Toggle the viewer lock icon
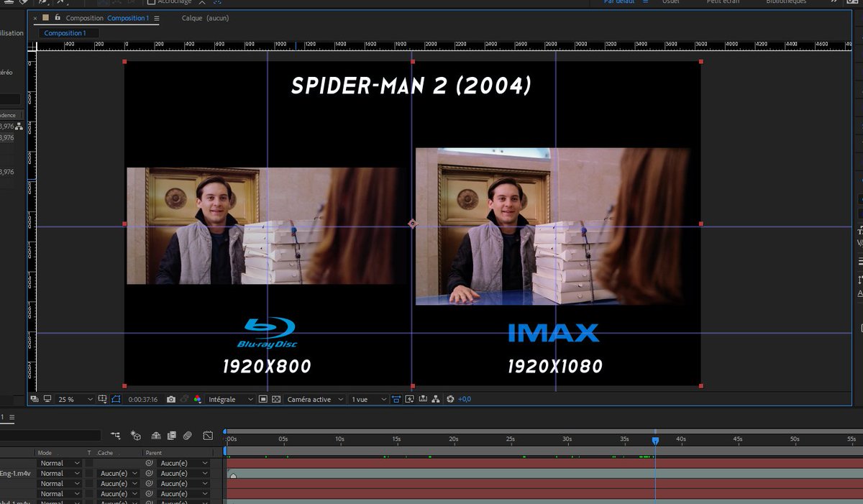 click(57, 17)
